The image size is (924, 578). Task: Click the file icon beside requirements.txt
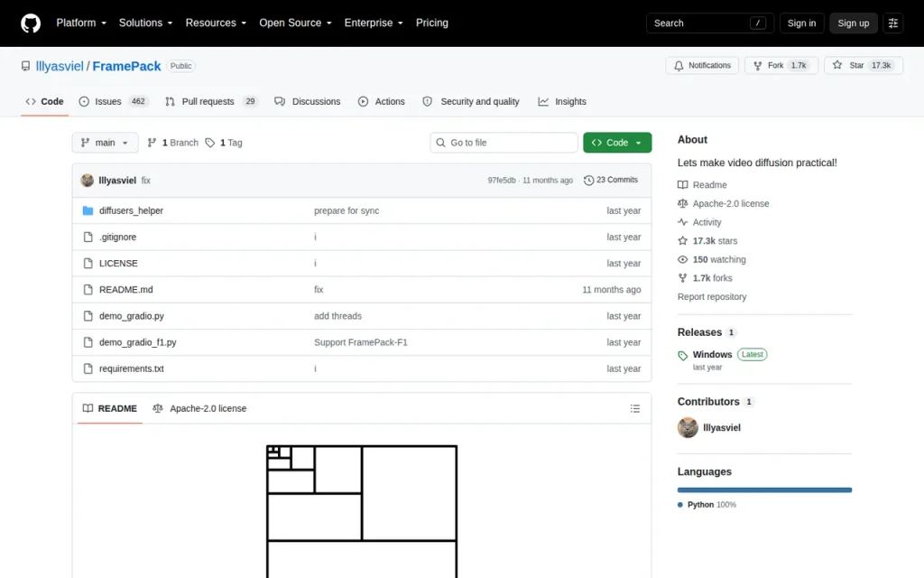tap(88, 368)
